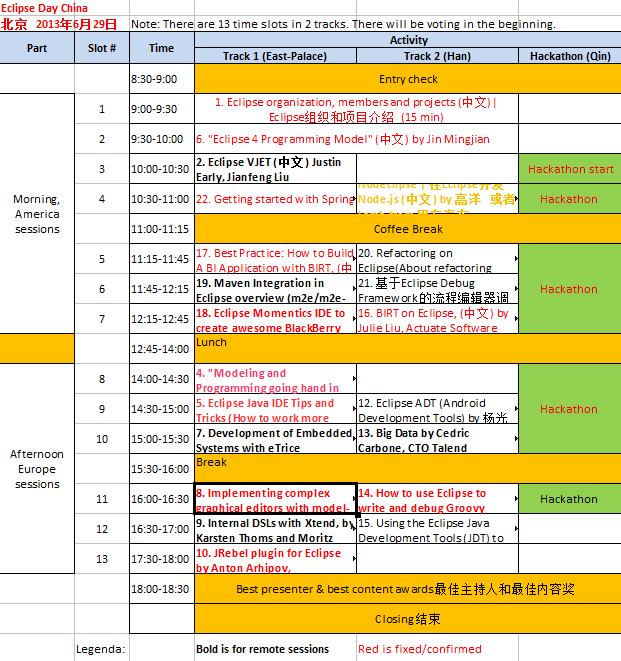This screenshot has height=661, width=621.
Task: Select the "Eclipse organization, members and projects" session
Action: (356, 109)
